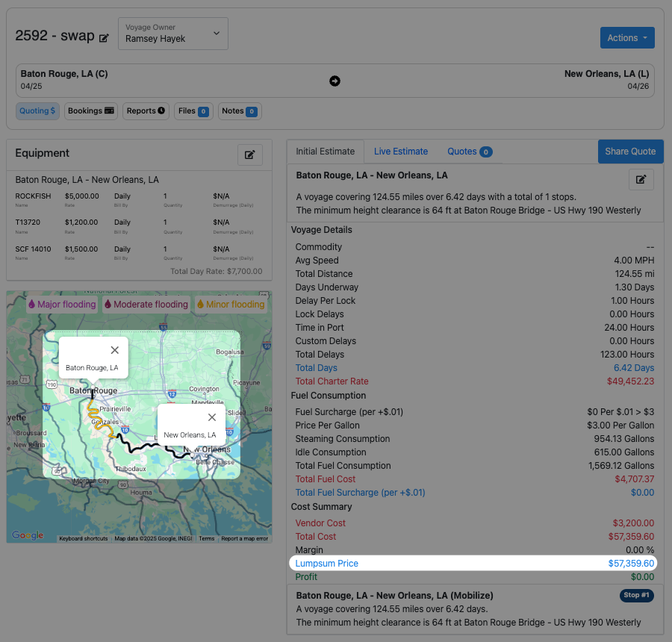Open the Reports section
Screen dimensions: 672x642
pos(146,111)
